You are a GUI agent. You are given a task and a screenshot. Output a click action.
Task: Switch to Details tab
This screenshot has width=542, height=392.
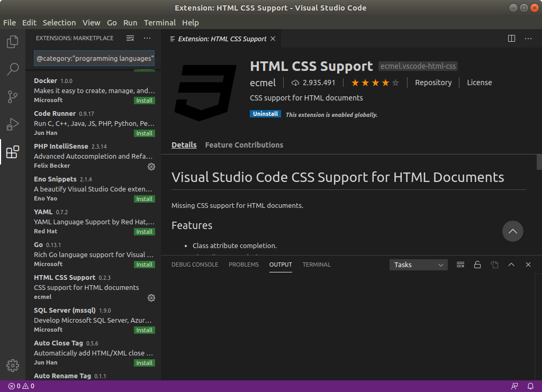point(184,145)
